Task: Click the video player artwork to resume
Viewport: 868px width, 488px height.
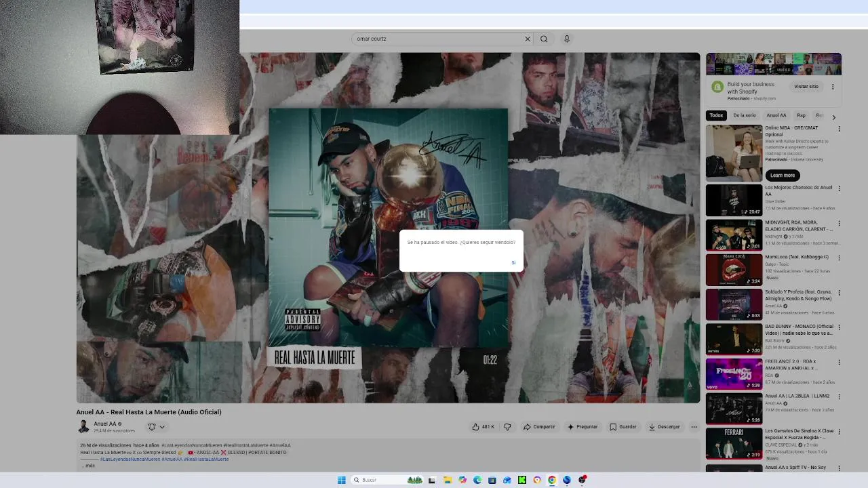Action: [x=388, y=228]
